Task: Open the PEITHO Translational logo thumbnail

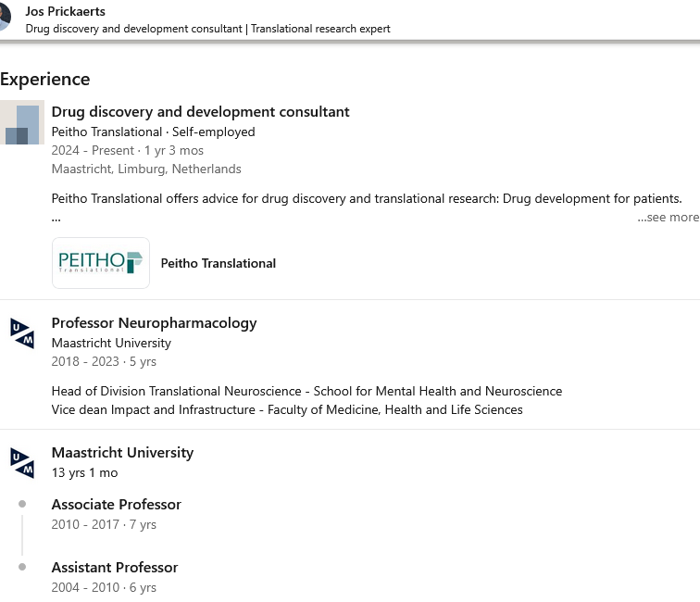Action: tap(101, 263)
